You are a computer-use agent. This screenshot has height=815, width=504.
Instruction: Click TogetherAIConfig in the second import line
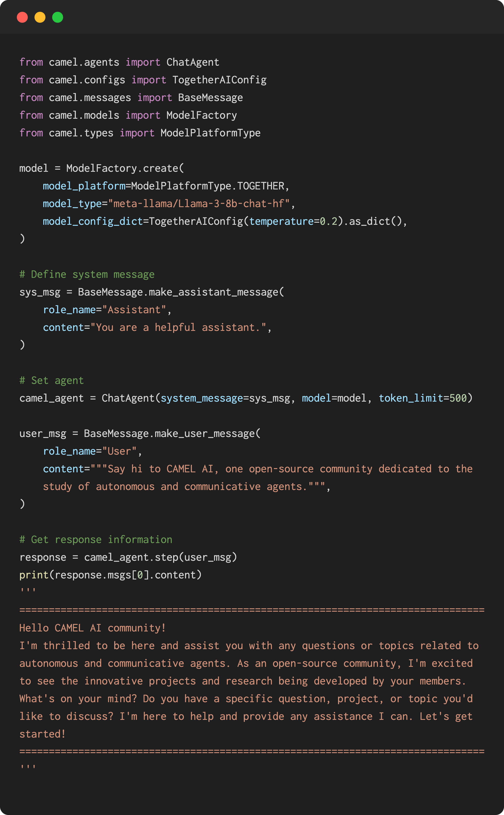coord(219,80)
